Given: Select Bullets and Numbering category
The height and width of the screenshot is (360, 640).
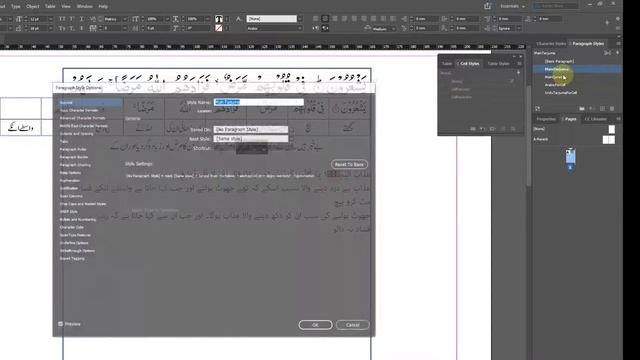Looking at the screenshot, I should click(78, 220).
